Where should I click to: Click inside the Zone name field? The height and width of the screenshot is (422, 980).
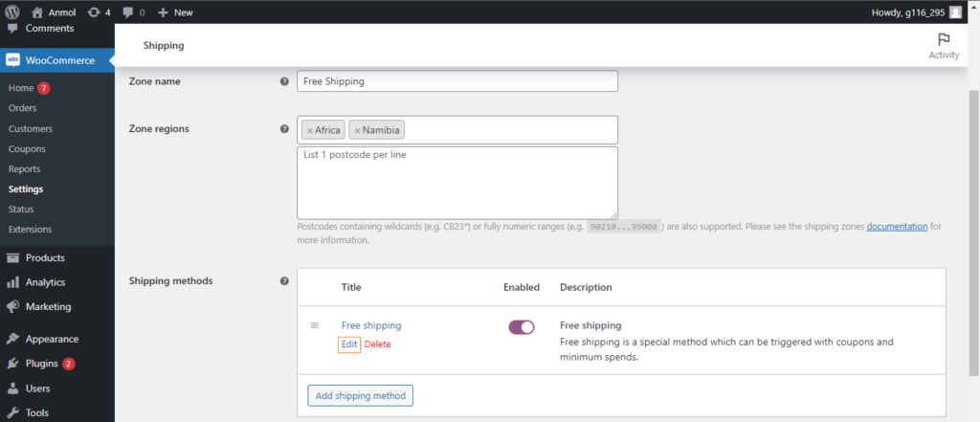(457, 81)
